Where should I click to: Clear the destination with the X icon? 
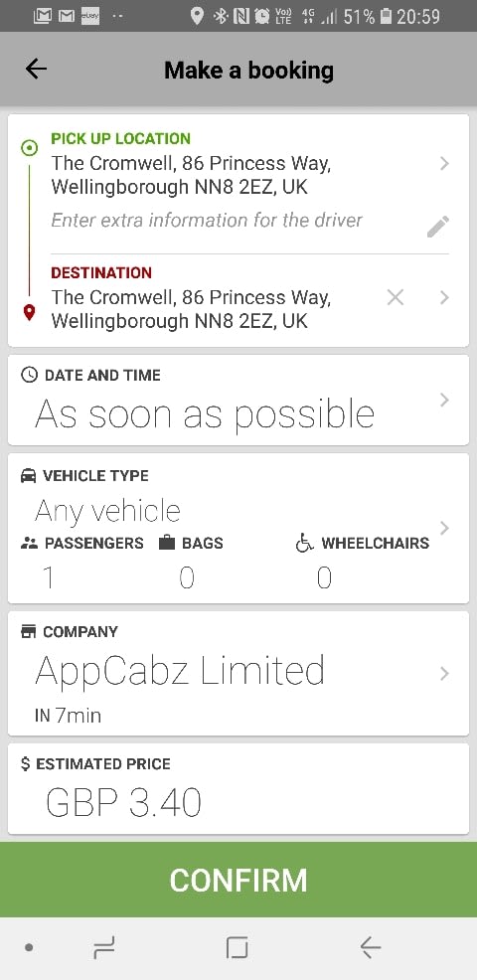(396, 298)
